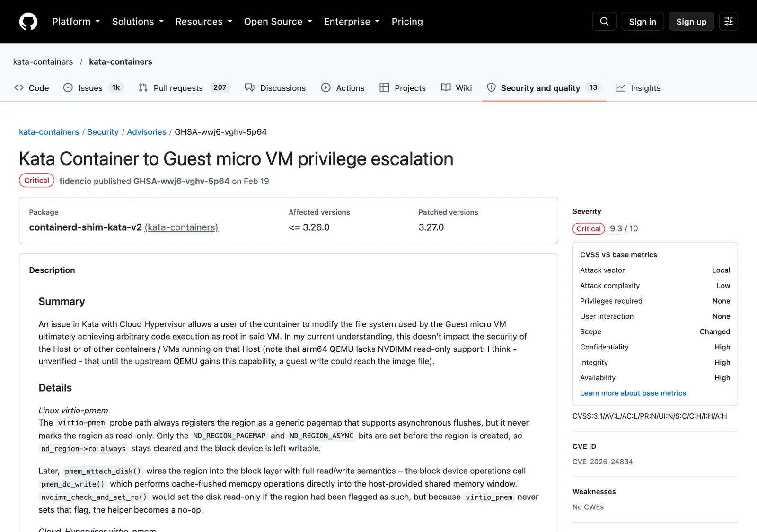This screenshot has height=532, width=757.
Task: Click the Insights graph icon
Action: pyautogui.click(x=620, y=87)
